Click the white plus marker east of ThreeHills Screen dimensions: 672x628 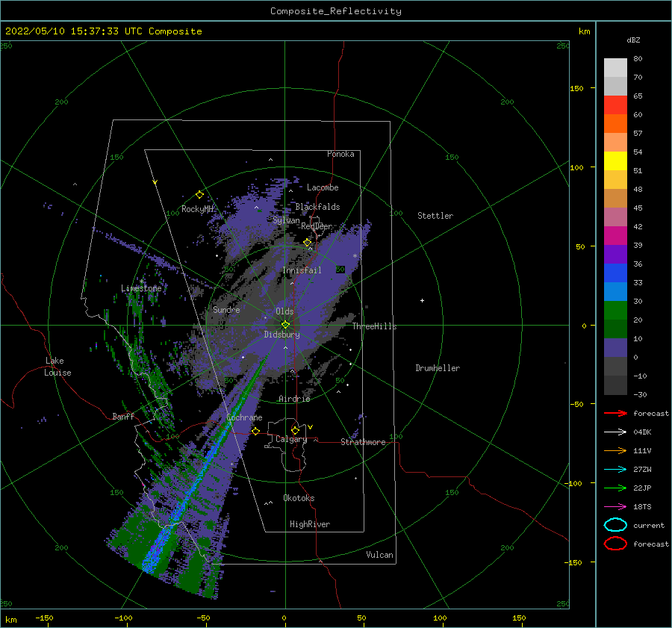(422, 300)
